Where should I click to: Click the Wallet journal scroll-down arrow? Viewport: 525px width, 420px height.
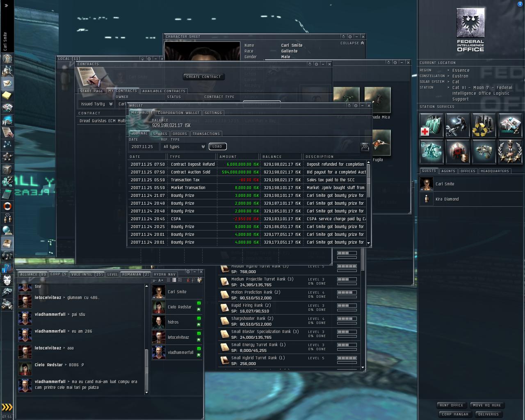(368, 244)
